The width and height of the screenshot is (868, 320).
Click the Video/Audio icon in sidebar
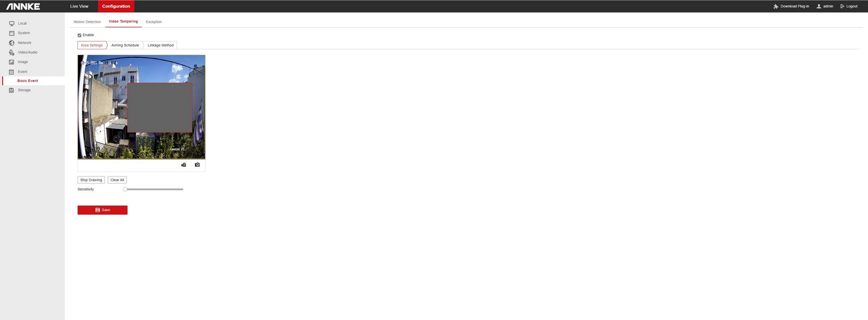point(11,52)
